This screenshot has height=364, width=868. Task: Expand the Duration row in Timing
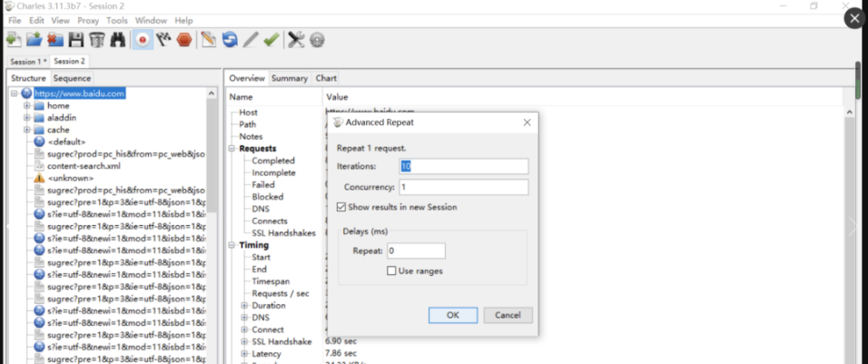point(244,305)
